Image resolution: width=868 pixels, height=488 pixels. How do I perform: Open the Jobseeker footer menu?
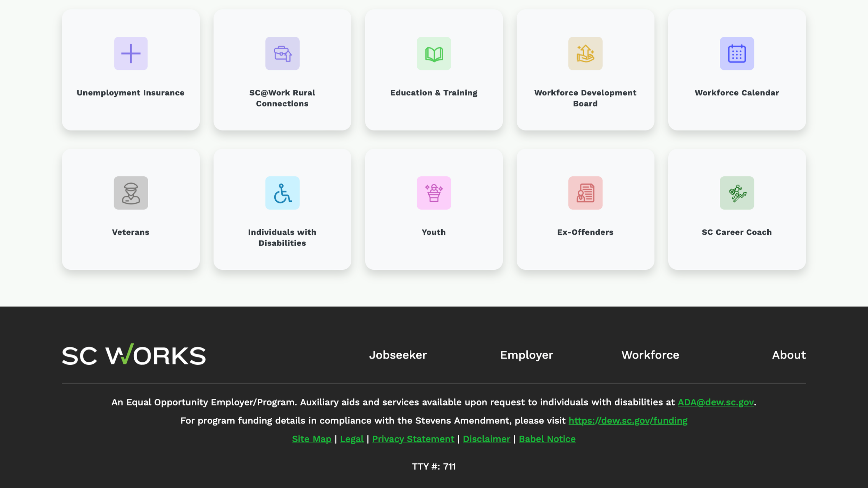coord(398,355)
